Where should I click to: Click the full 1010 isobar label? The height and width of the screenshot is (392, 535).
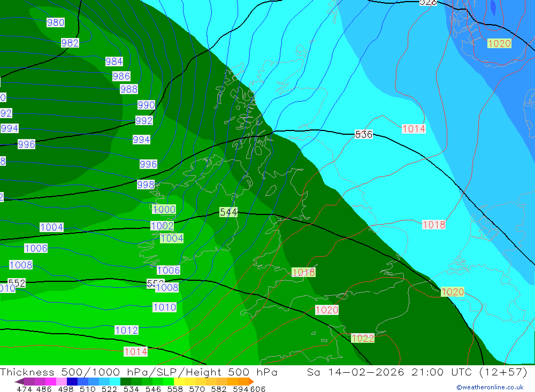(x=164, y=308)
